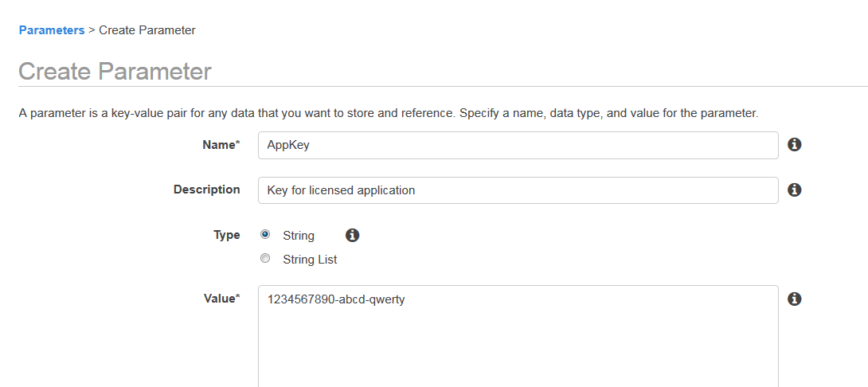The width and height of the screenshot is (868, 387).
Task: Open info icon beside the Name field
Action: point(795,145)
